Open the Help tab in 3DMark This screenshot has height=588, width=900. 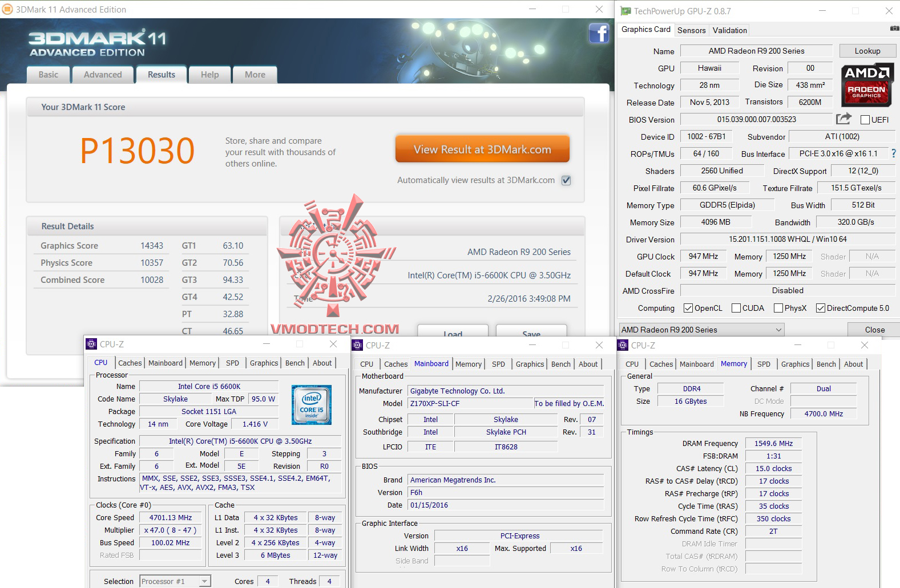209,75
